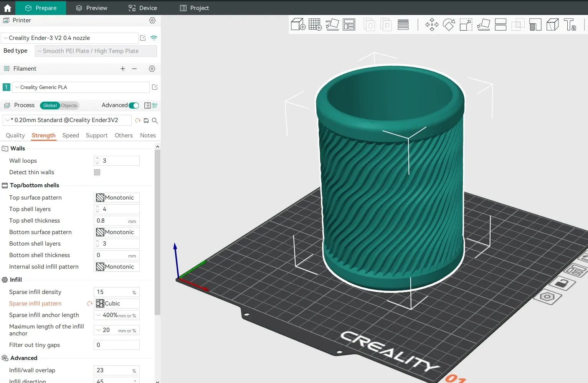The height and width of the screenshot is (383, 588).
Task: Compare presets icon in Process header
Action: pyautogui.click(x=155, y=106)
